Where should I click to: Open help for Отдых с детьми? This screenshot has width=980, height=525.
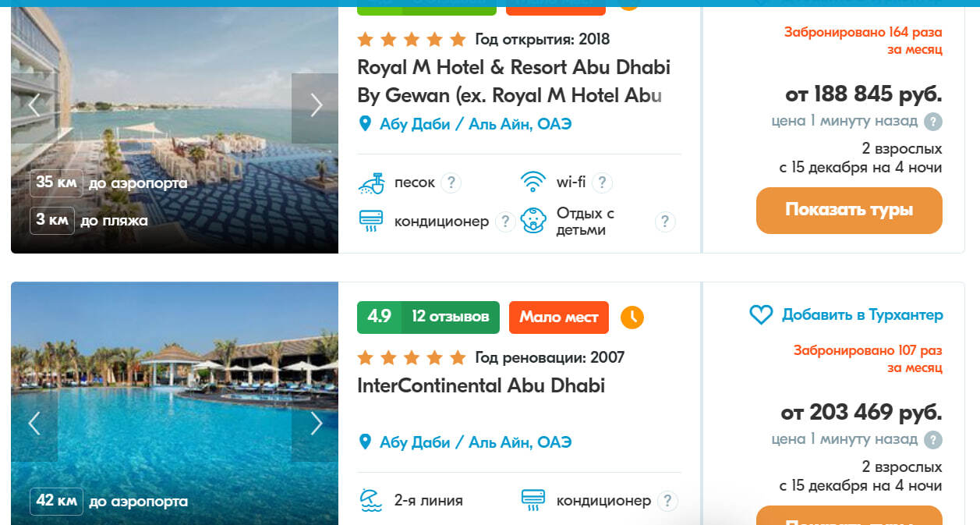tap(664, 222)
